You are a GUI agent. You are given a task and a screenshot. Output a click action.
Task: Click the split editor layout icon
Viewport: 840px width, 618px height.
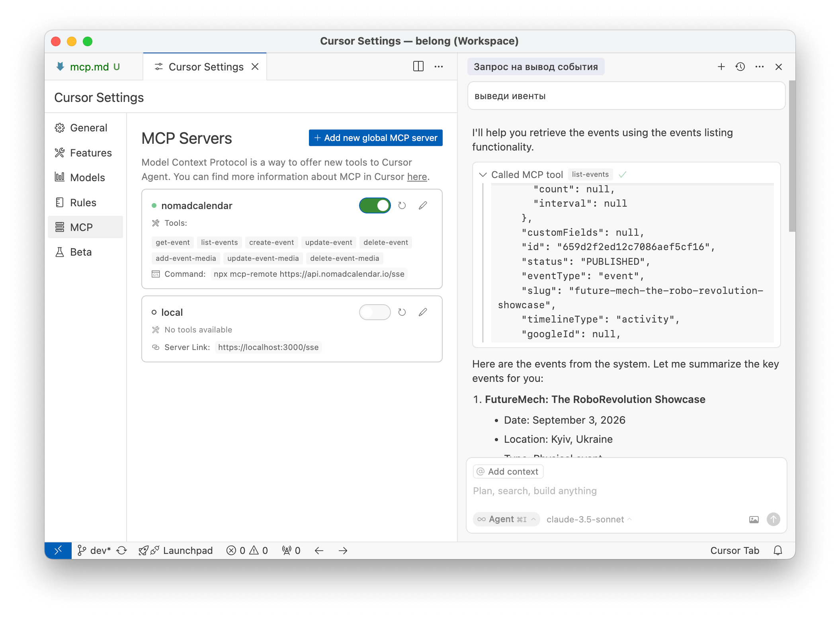(418, 66)
